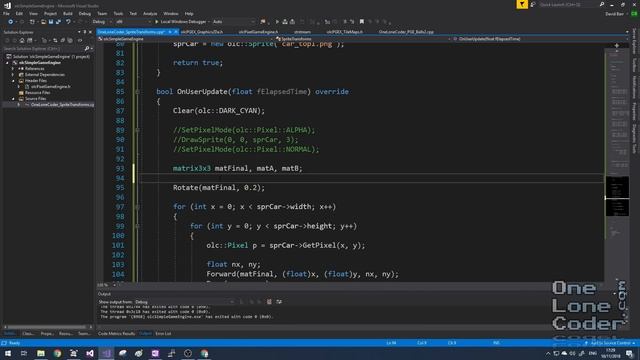Open the x86 solution platform dropdown
Screen dimensions: 640x360
coord(133,22)
